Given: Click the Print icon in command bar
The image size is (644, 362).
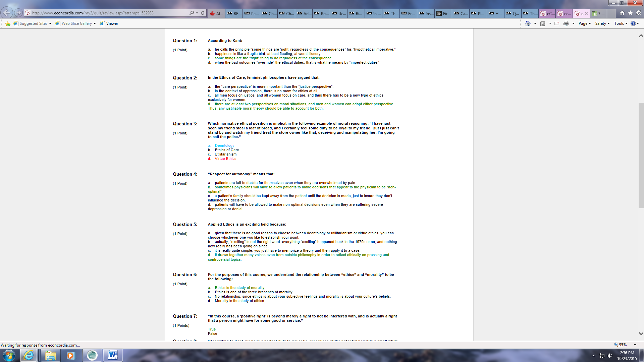Looking at the screenshot, I should (x=566, y=23).
